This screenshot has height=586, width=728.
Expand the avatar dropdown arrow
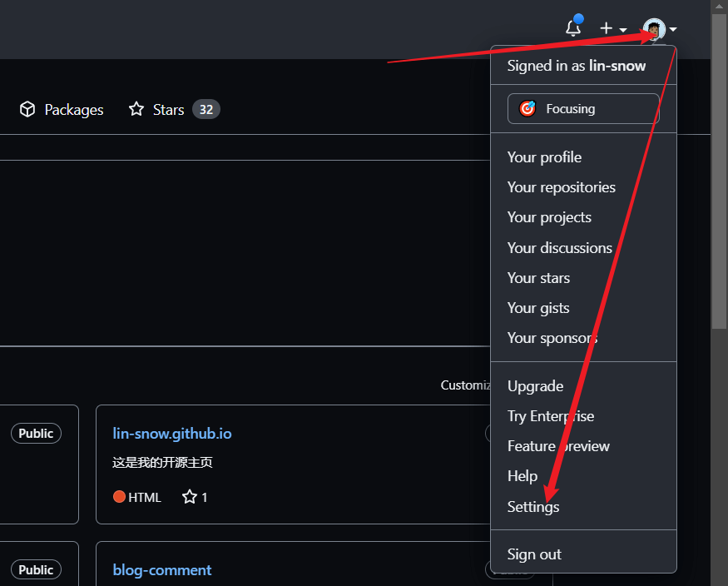(x=673, y=29)
